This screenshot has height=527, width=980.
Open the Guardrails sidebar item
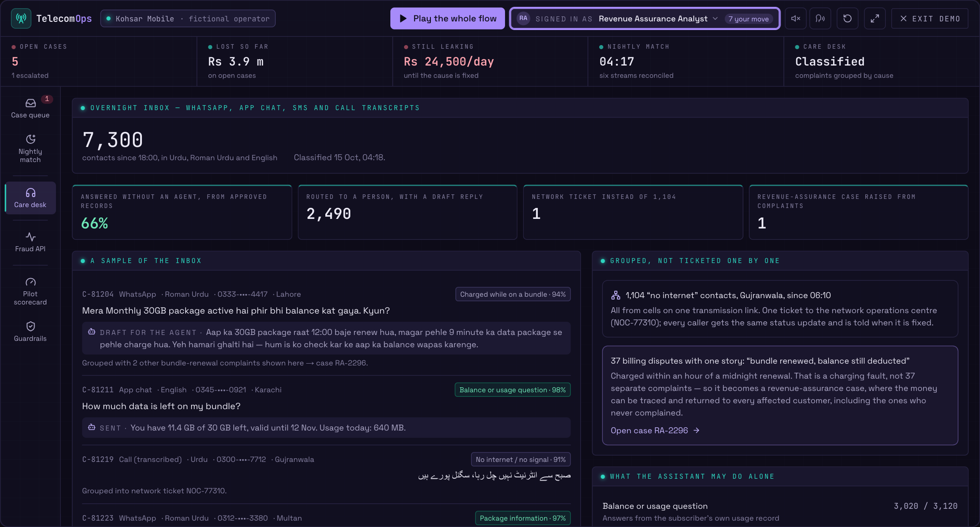point(30,331)
